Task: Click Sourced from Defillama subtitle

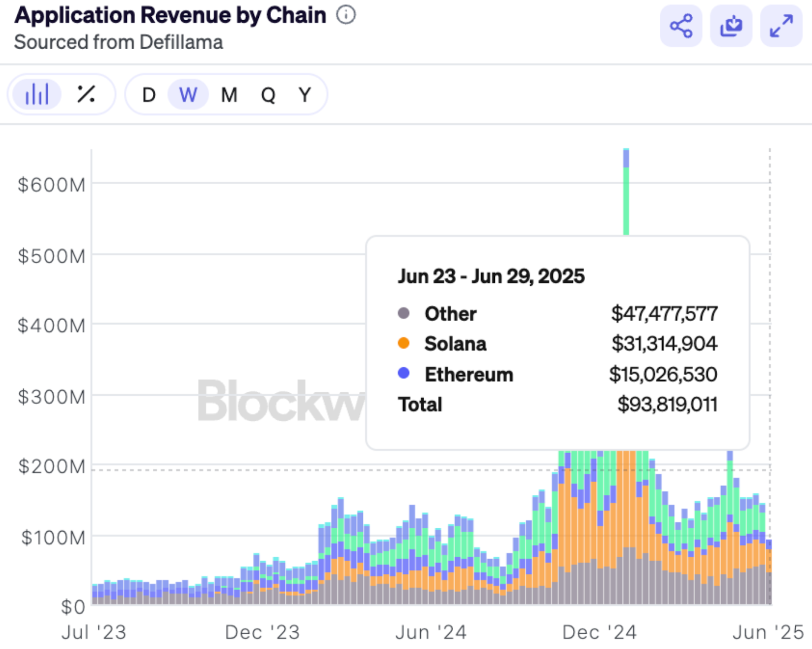Action: click(x=119, y=42)
